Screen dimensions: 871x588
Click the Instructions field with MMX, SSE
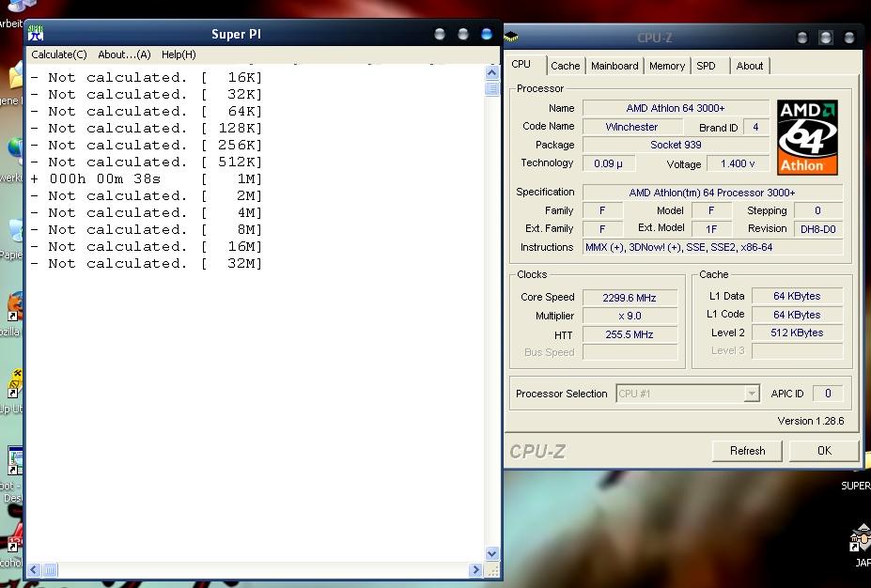pyautogui.click(x=713, y=247)
